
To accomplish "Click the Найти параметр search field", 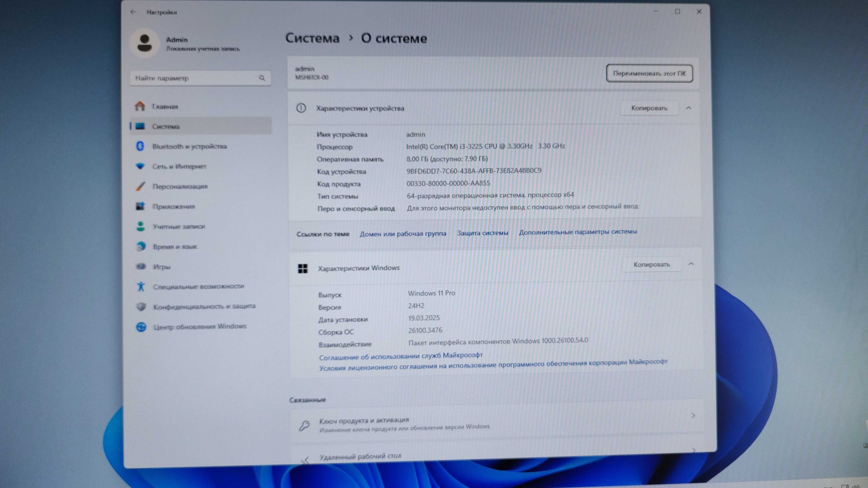I will (201, 78).
